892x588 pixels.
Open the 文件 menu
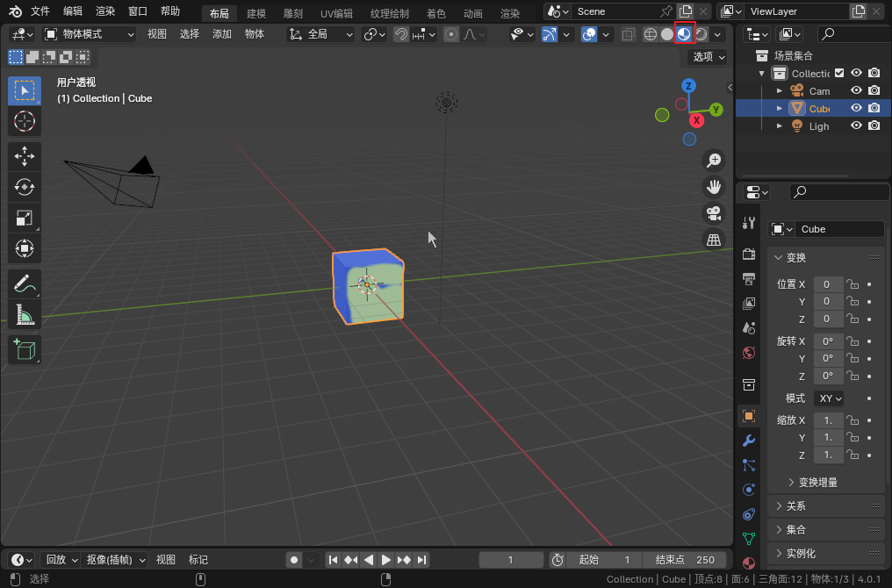pos(40,11)
